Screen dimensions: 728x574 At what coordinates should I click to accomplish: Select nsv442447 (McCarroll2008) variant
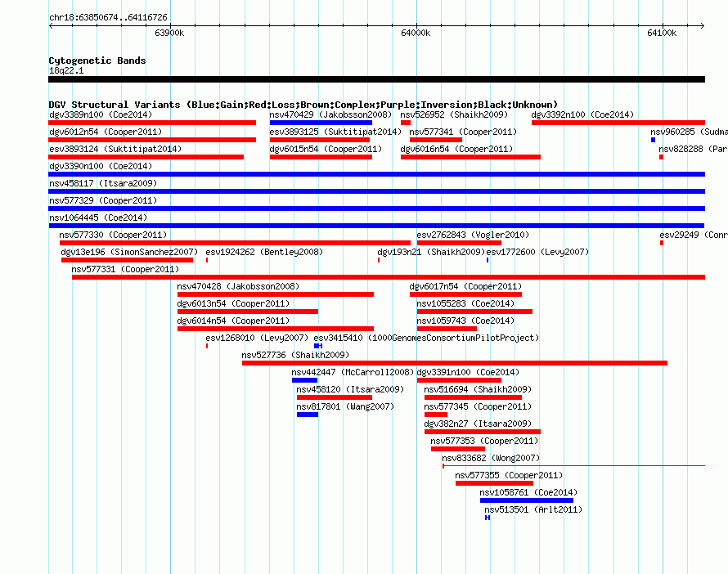[304, 380]
